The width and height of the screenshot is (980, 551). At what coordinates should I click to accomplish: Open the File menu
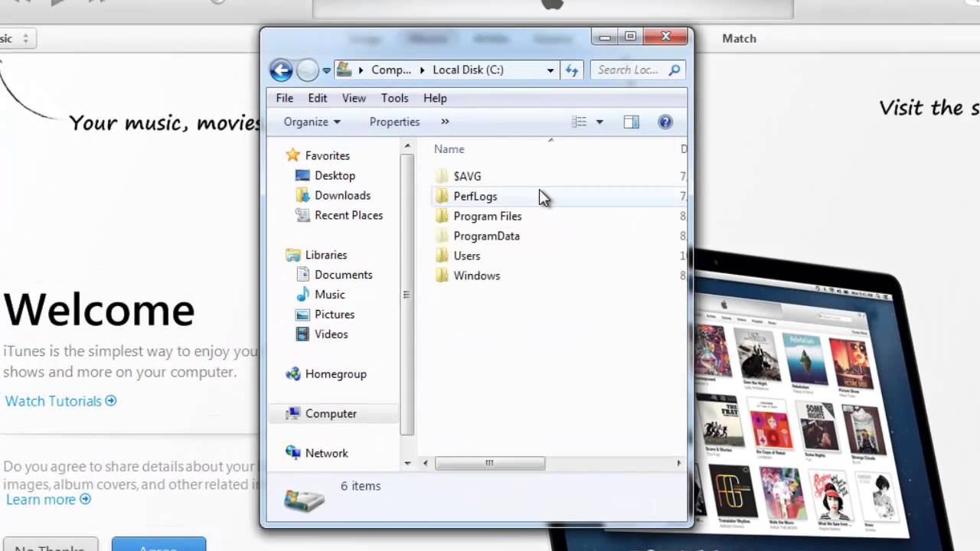pos(284,98)
